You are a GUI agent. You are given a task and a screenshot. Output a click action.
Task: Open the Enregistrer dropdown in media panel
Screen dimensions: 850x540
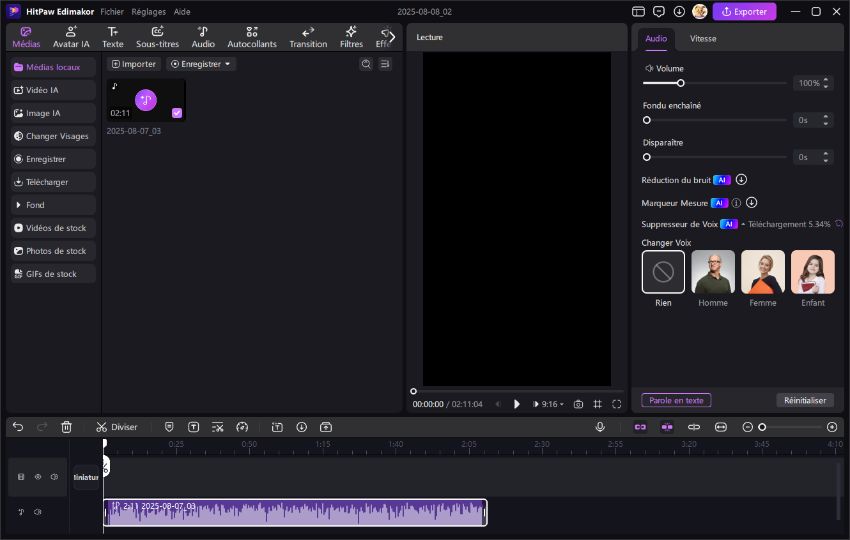[x=201, y=64]
